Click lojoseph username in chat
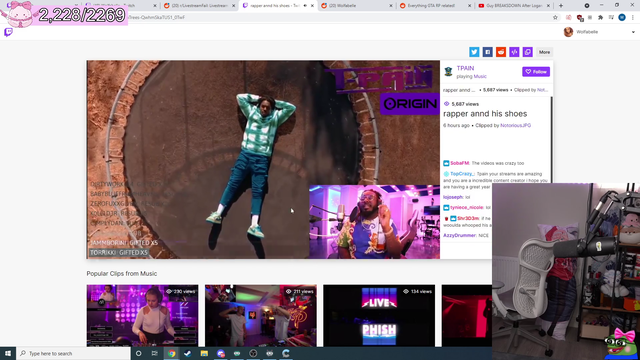Viewport: 640px width, 360px height. (453, 197)
